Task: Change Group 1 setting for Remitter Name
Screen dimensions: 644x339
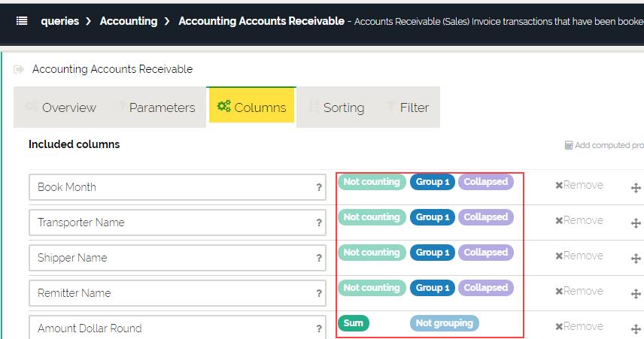Action: pos(432,288)
